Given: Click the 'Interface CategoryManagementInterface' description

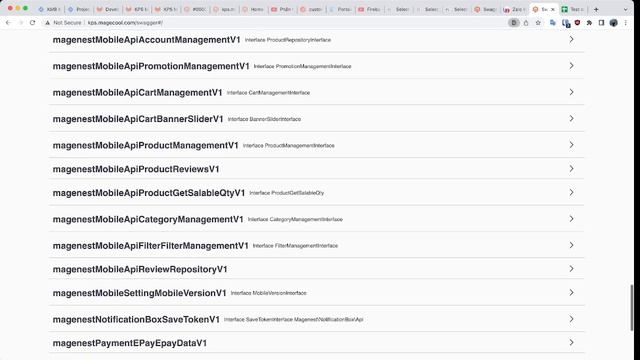Looking at the screenshot, I should click(295, 219).
